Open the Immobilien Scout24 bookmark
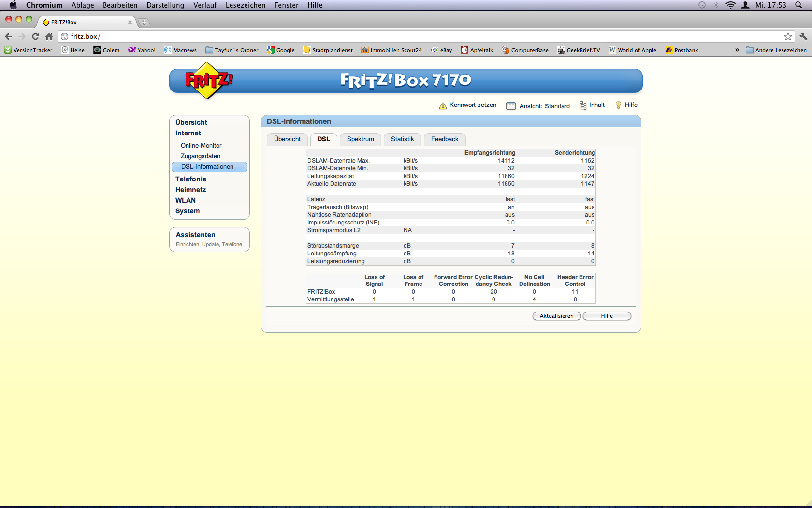The width and height of the screenshot is (812, 508). (391, 50)
